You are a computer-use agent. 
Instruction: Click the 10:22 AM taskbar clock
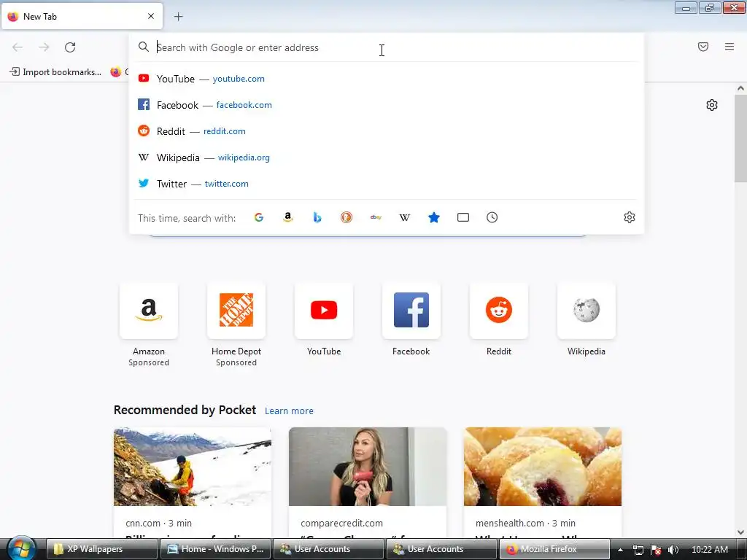[x=710, y=549]
